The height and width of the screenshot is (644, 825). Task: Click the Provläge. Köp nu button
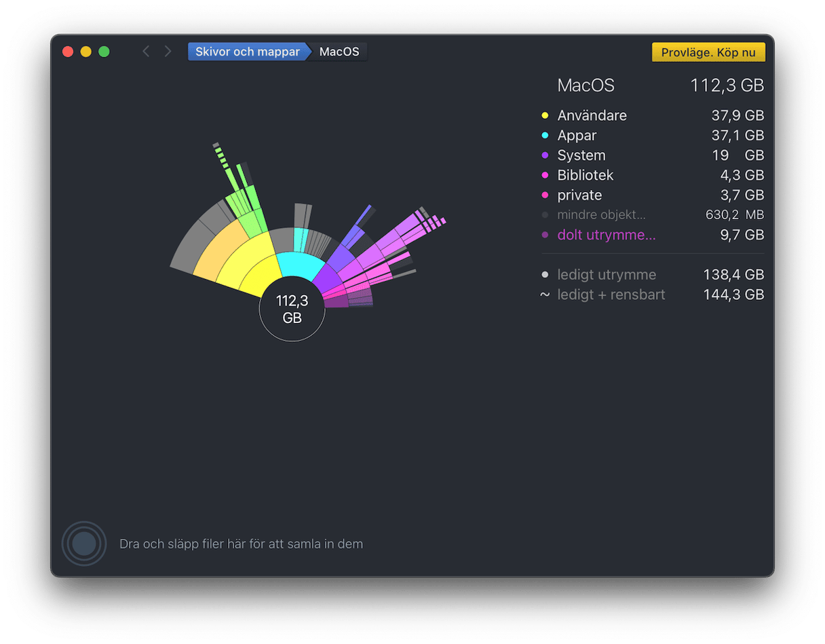[x=708, y=52]
